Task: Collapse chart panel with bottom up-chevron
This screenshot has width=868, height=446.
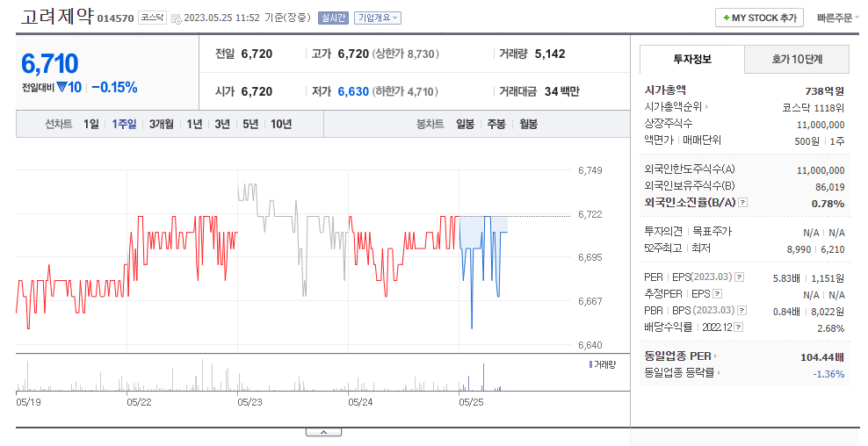Action: (323, 432)
